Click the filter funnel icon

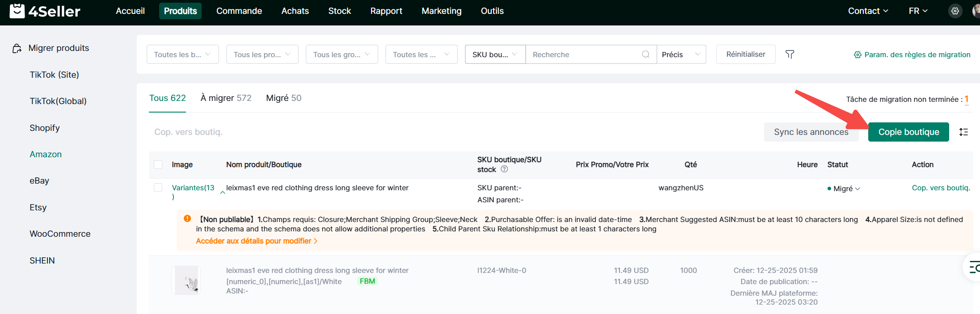pyautogui.click(x=790, y=54)
